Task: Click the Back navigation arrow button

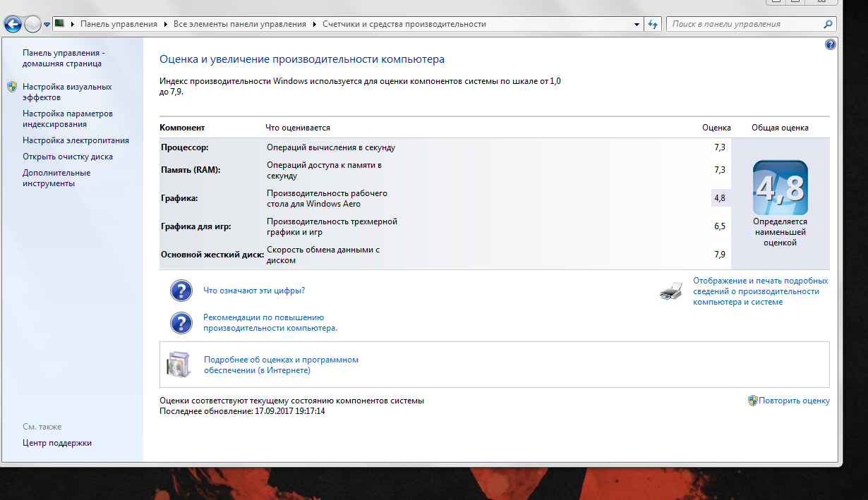Action: tap(12, 24)
